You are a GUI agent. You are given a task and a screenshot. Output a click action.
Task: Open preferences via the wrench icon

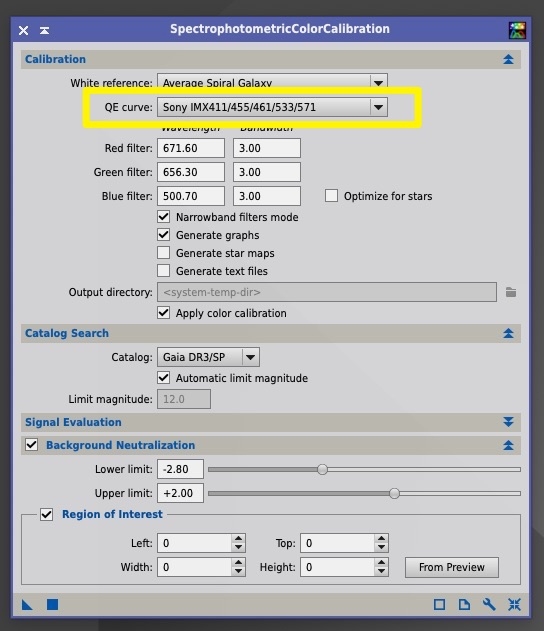(x=489, y=604)
